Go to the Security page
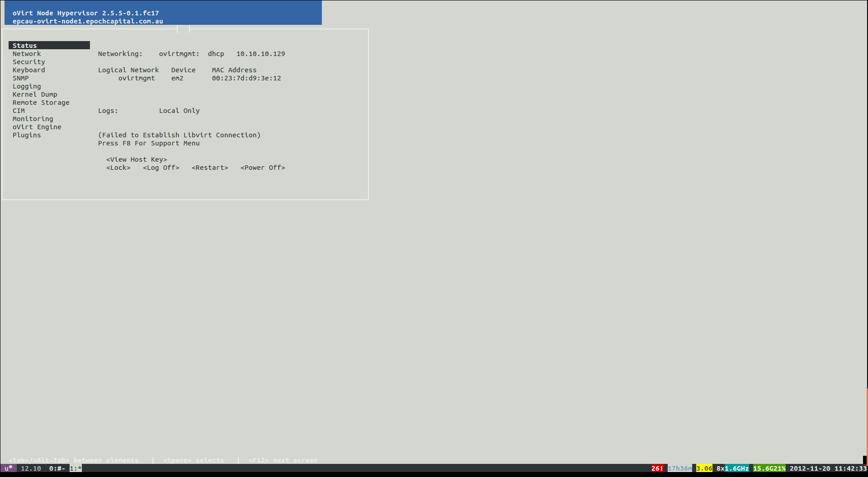This screenshot has width=868, height=477. (x=28, y=62)
